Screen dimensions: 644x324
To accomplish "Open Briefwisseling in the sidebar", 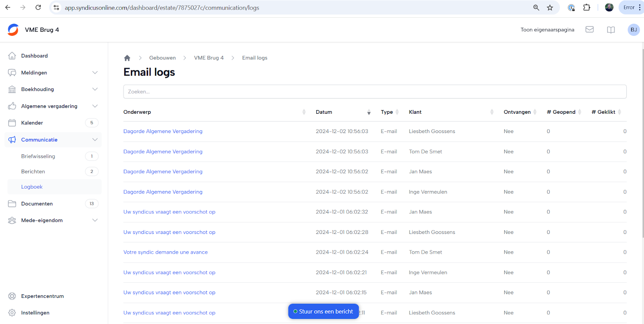I will click(x=38, y=156).
